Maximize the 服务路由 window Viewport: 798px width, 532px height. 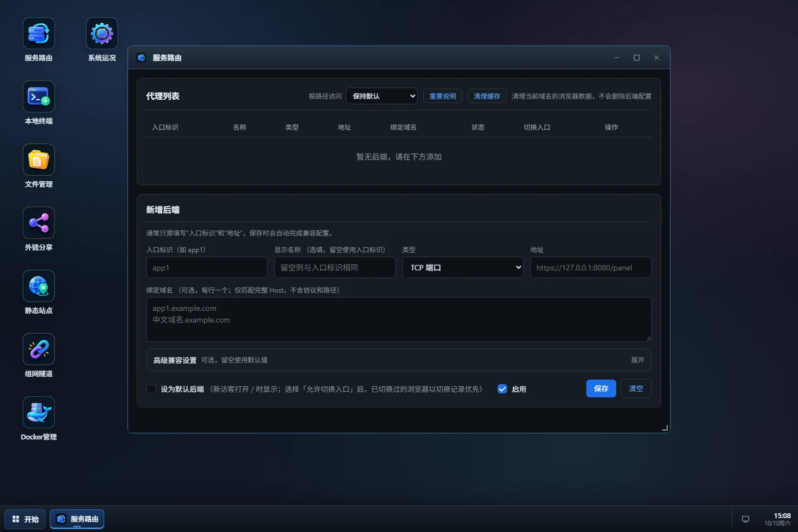click(637, 58)
